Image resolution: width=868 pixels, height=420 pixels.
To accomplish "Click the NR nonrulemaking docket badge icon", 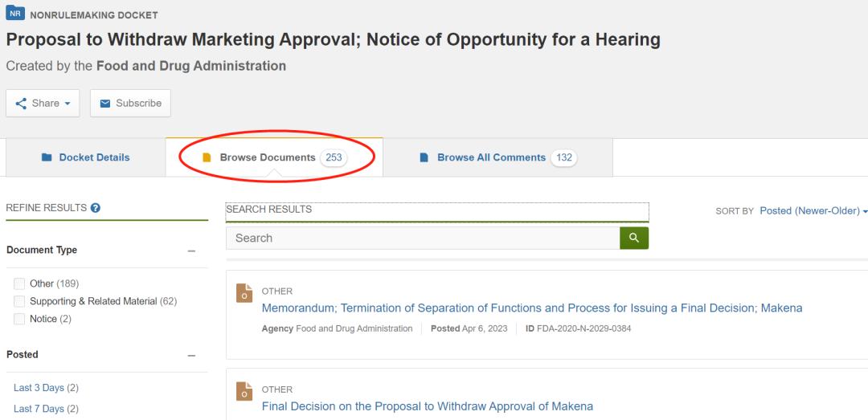I will point(15,14).
